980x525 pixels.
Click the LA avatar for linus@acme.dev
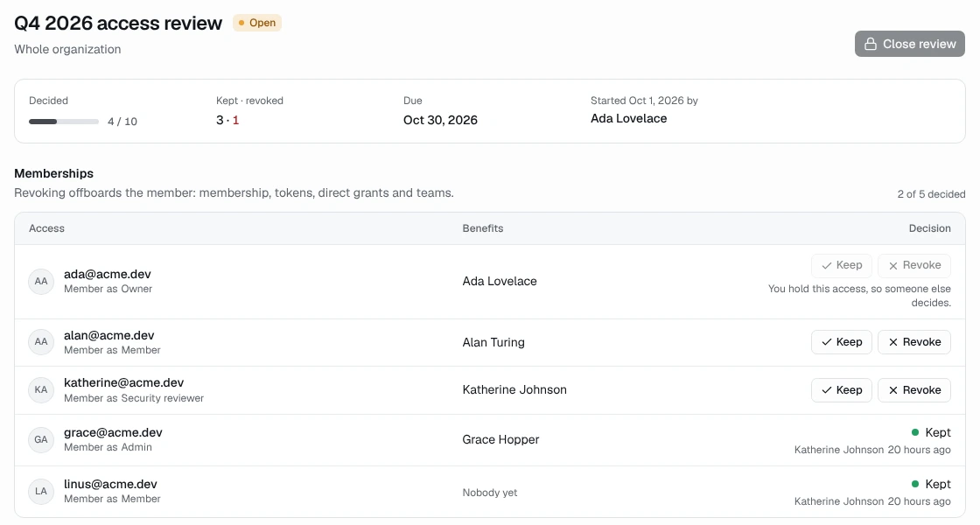point(41,491)
